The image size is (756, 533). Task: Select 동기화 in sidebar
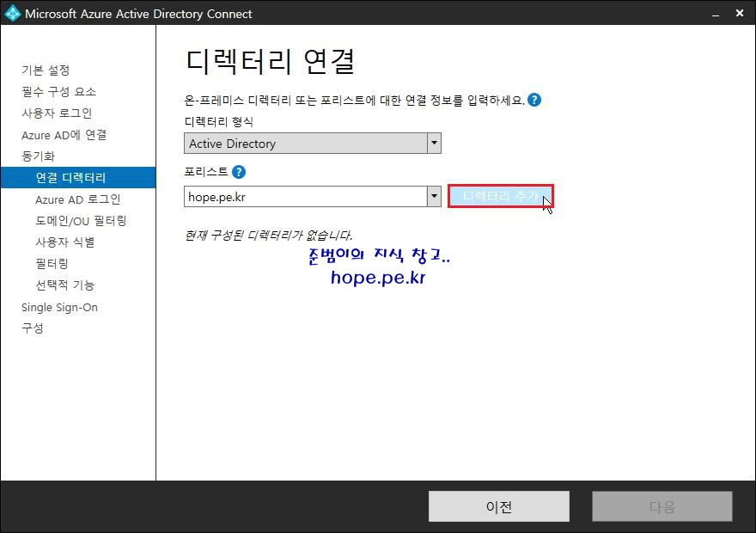tap(38, 156)
